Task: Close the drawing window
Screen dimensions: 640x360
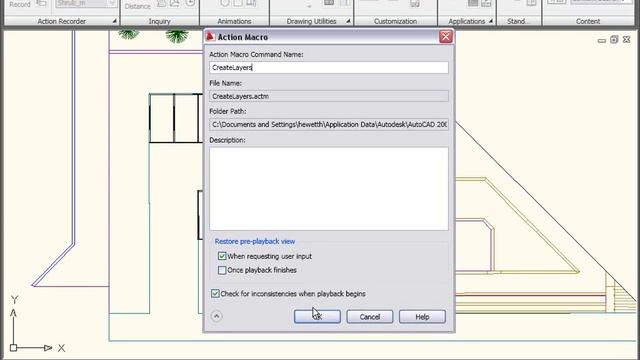Action: point(627,40)
